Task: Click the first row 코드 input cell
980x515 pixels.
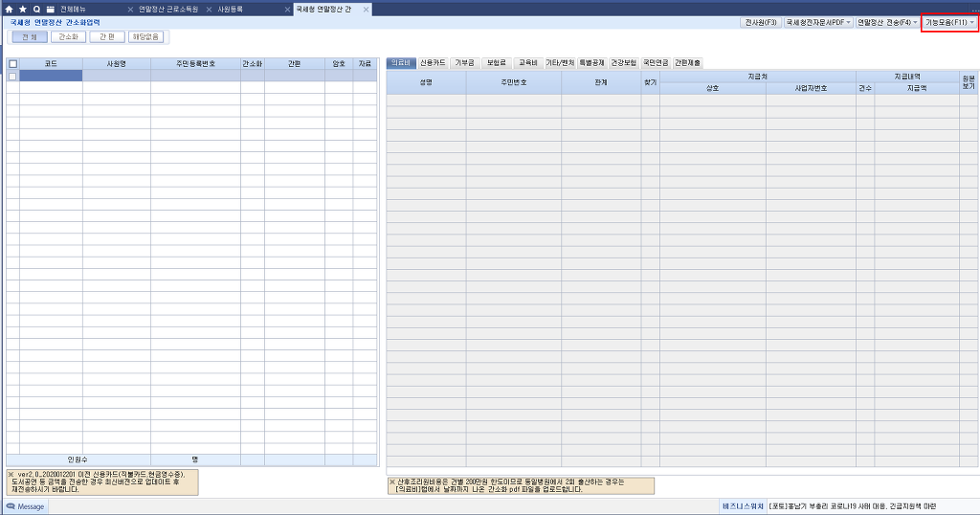Action: (x=51, y=76)
